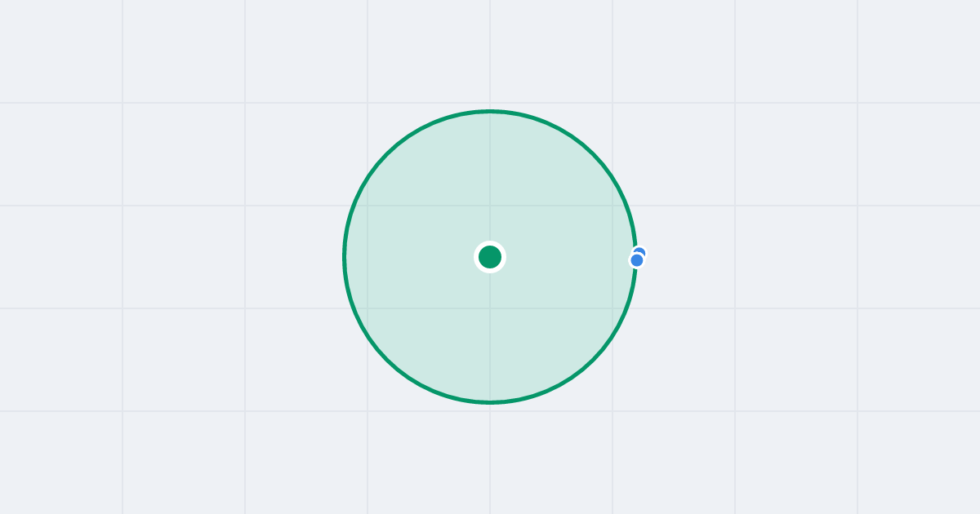The width and height of the screenshot is (980, 514).
Task: Select the shaded green circle shape
Action: (490, 257)
